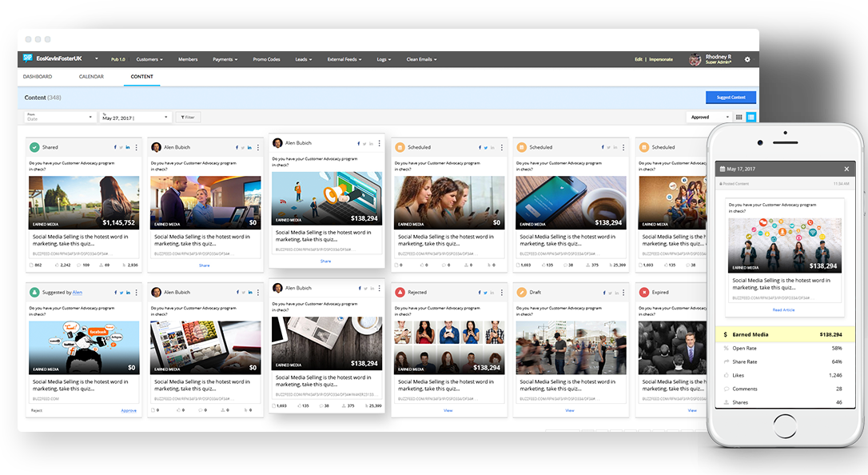Open the To date dropdown showing May 27, 2017
This screenshot has width=868, height=475.
click(135, 118)
